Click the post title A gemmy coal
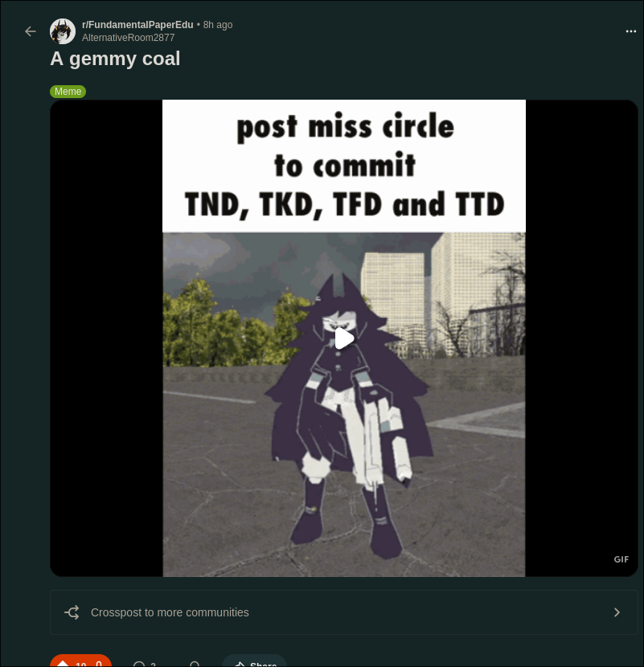The width and height of the screenshot is (644, 667). pos(115,59)
